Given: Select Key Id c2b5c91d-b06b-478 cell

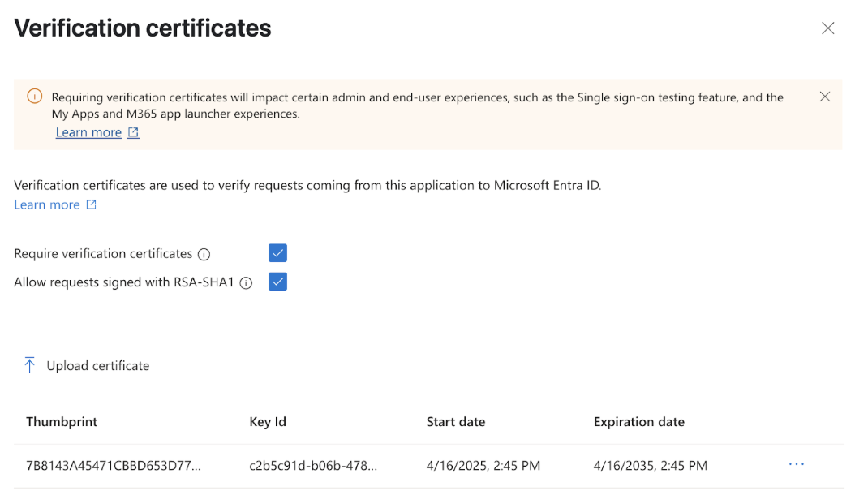Looking at the screenshot, I should coord(313,466).
